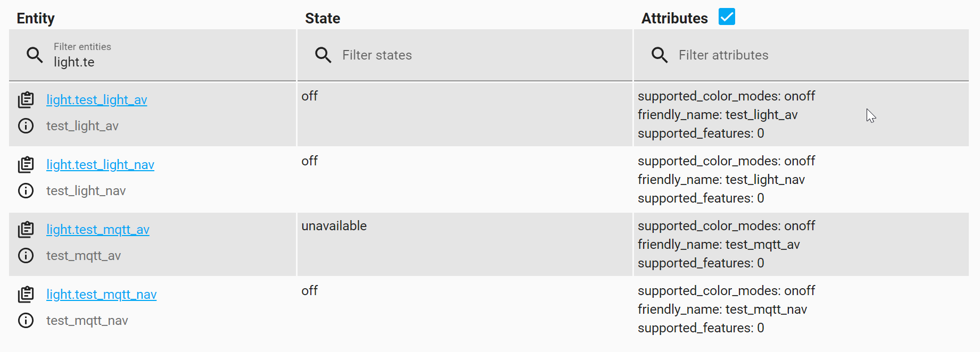Image resolution: width=980 pixels, height=352 pixels.
Task: Click the attribute filter search icon
Action: [660, 55]
